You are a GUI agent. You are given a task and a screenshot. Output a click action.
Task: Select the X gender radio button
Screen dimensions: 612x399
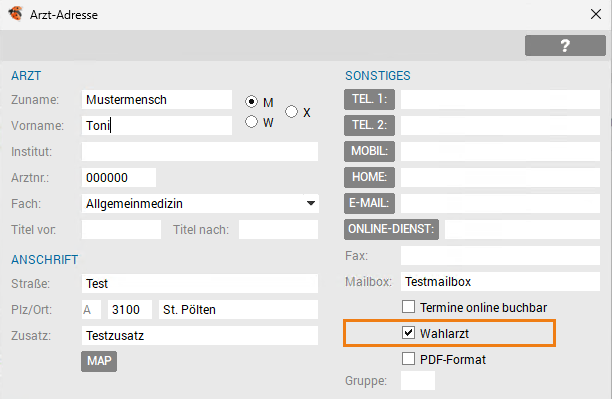coord(291,112)
